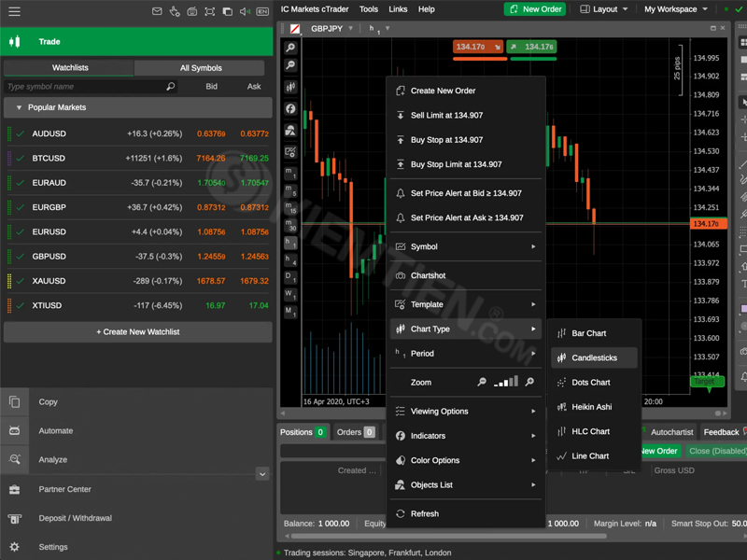Click the bottom panel horizontal scrollbar
This screenshot has width=747, height=560.
tap(448, 536)
